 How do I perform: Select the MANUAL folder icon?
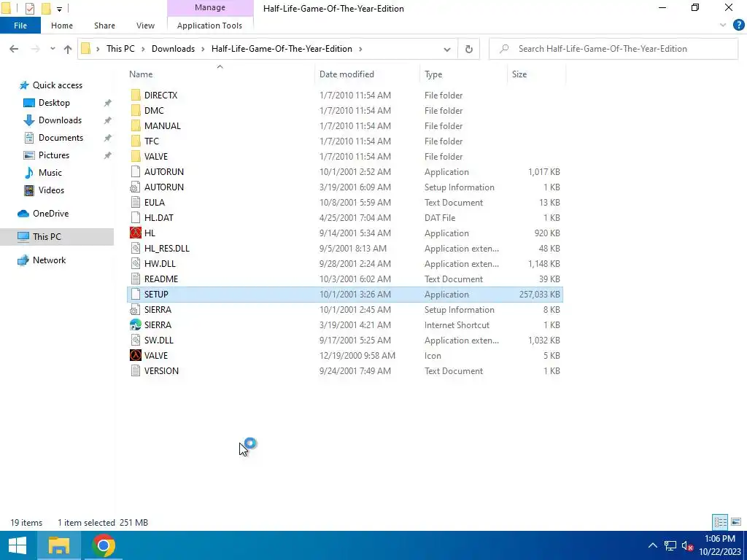pos(136,125)
